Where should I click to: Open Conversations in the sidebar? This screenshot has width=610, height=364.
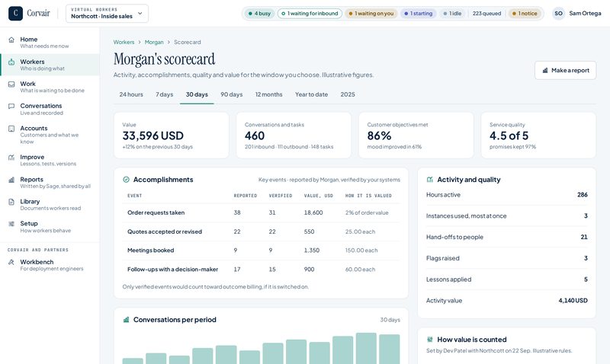click(50, 109)
